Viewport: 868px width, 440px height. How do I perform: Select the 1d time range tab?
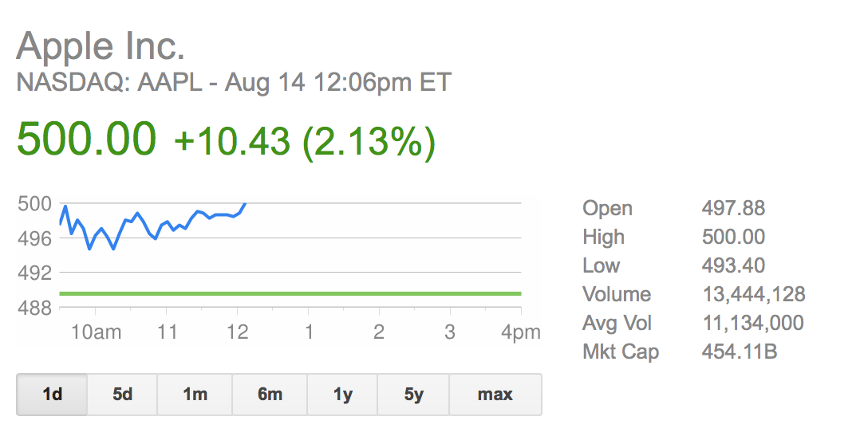coord(52,395)
